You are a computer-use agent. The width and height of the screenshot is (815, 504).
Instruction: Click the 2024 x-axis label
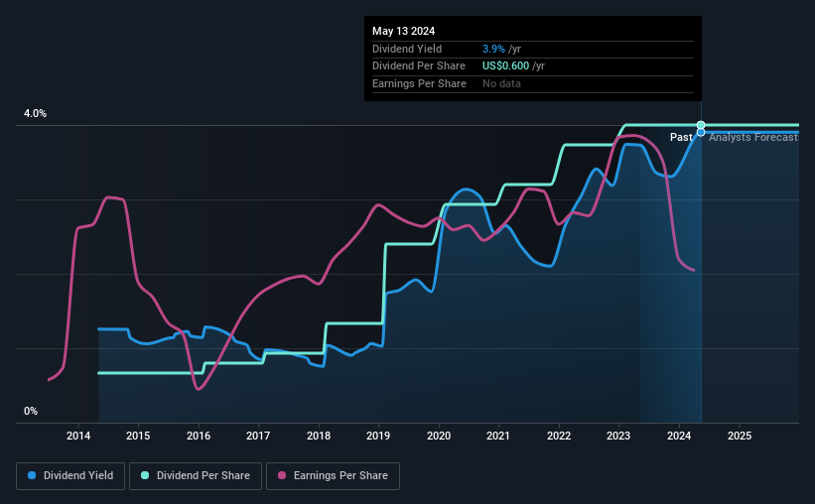[679, 436]
